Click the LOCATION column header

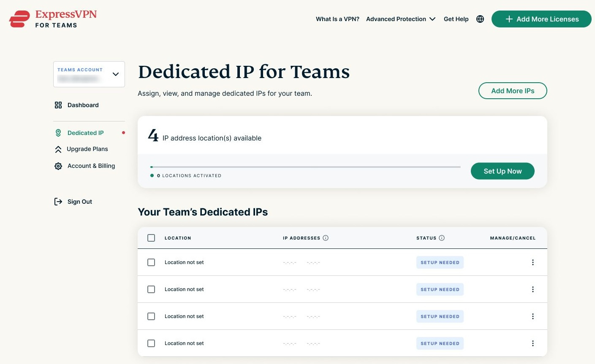coord(178,238)
